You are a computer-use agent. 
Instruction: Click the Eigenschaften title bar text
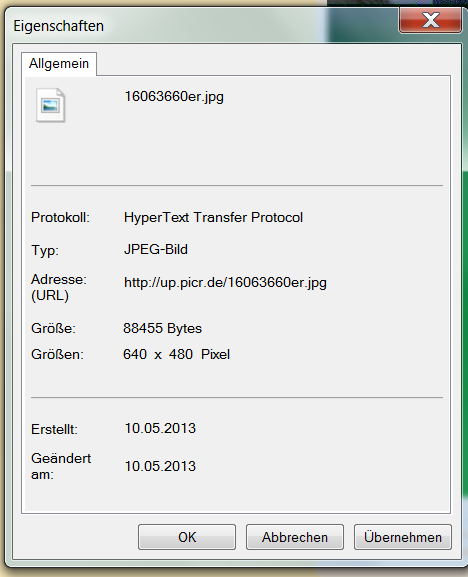(58, 26)
